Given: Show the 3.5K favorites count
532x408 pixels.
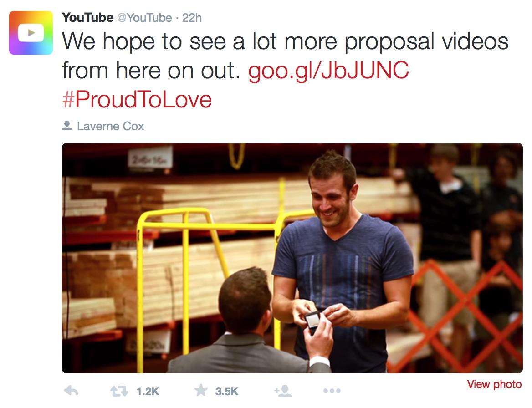Looking at the screenshot, I should tap(227, 392).
